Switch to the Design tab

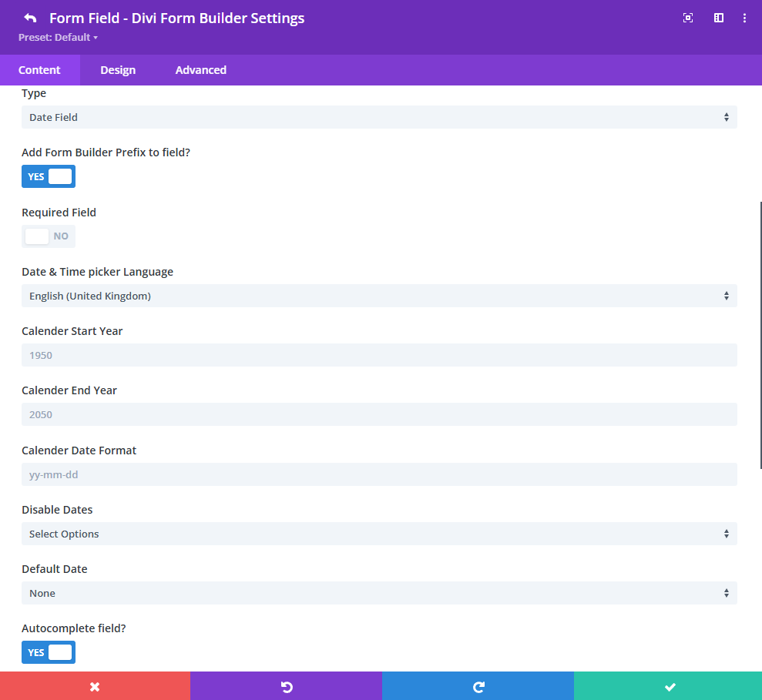[117, 69]
